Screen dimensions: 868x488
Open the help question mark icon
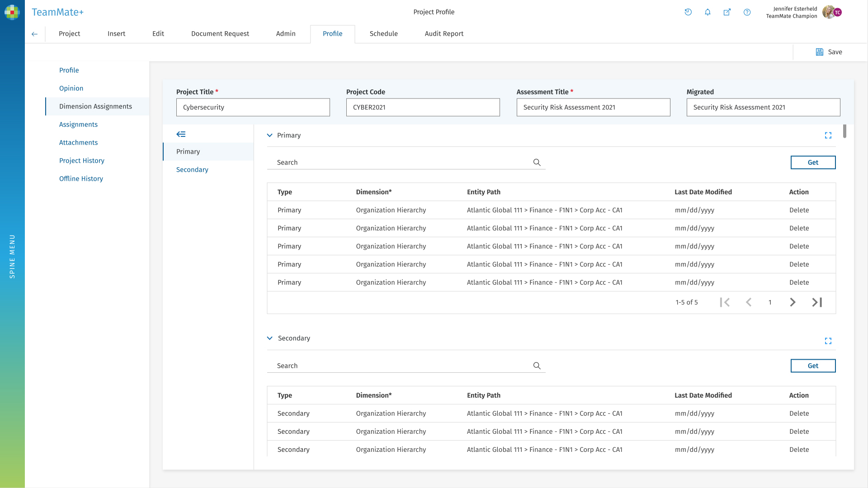[x=747, y=12]
